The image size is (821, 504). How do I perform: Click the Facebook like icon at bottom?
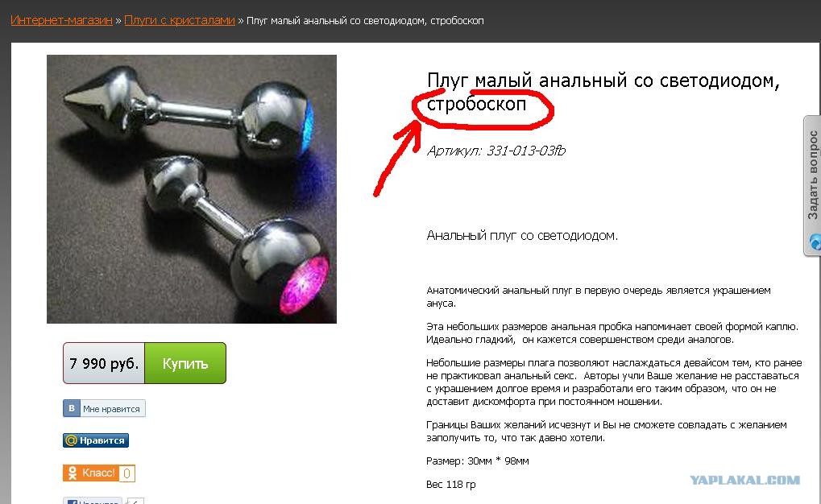73,502
